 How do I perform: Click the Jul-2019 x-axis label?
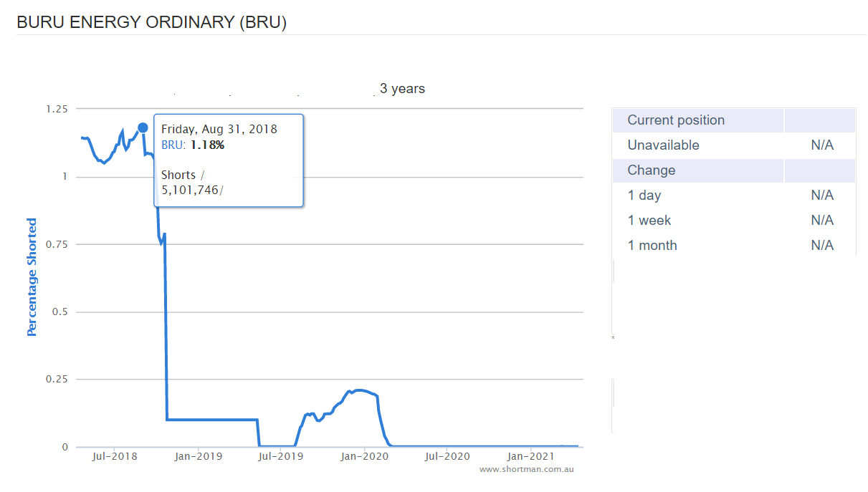click(x=280, y=456)
